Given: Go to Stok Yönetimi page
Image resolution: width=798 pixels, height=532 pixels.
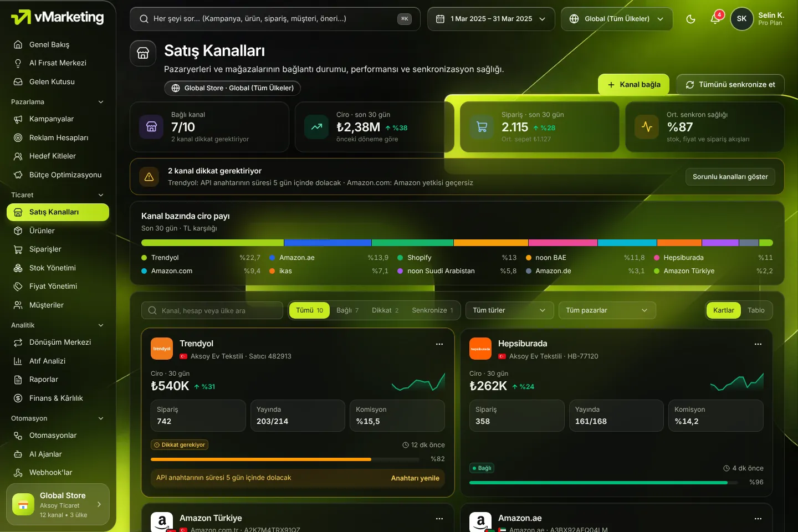Looking at the screenshot, I should pyautogui.click(x=58, y=268).
